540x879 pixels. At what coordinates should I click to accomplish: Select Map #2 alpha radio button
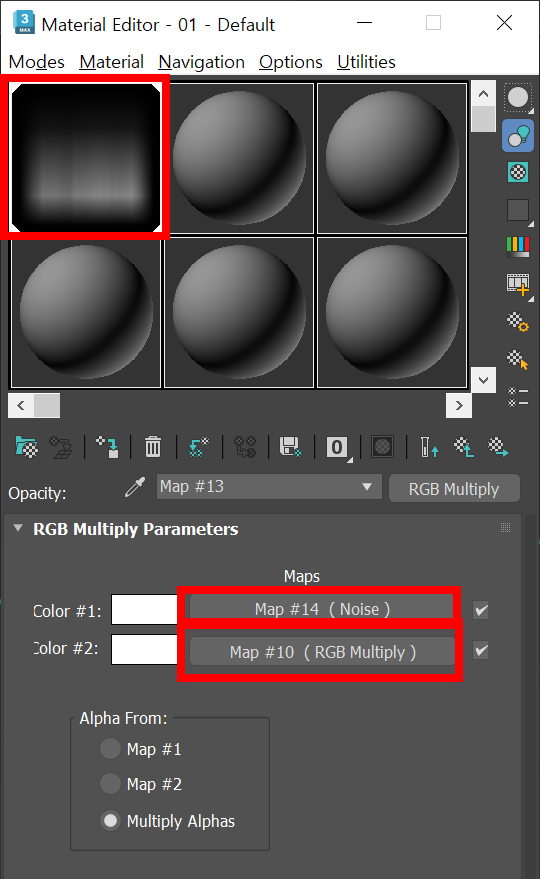pyautogui.click(x=110, y=784)
